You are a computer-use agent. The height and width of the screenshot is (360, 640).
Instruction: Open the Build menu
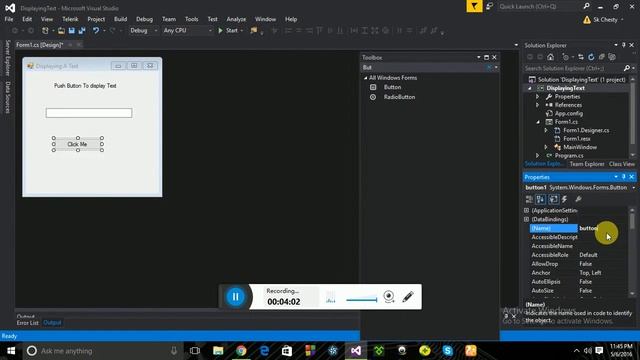click(120, 19)
